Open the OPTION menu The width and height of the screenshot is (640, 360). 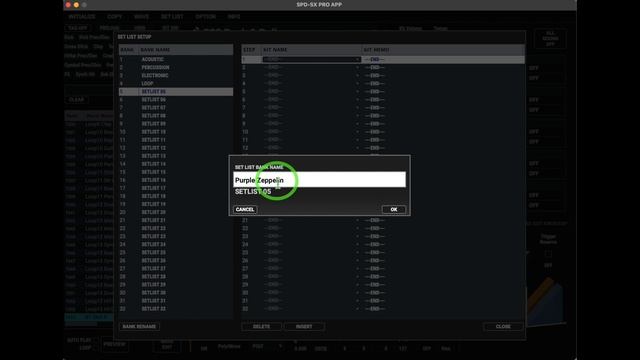pyautogui.click(x=205, y=17)
